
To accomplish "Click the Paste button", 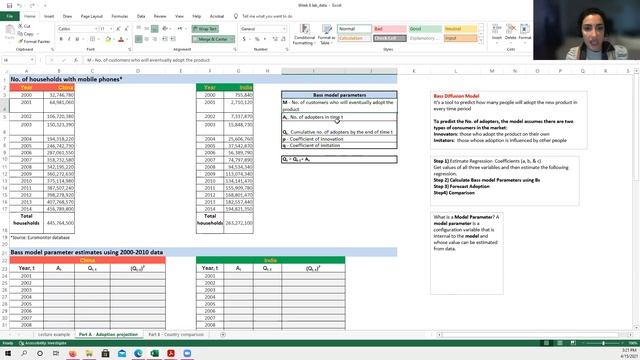I will click(x=9, y=33).
